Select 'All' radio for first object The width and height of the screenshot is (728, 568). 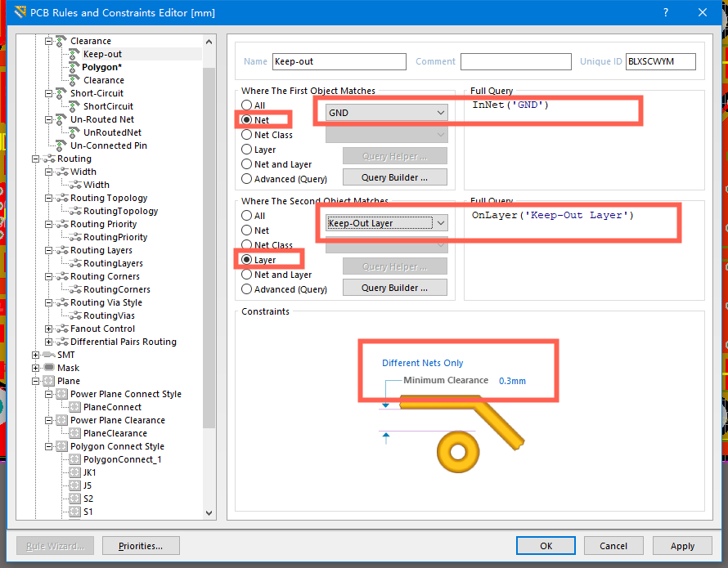point(247,105)
